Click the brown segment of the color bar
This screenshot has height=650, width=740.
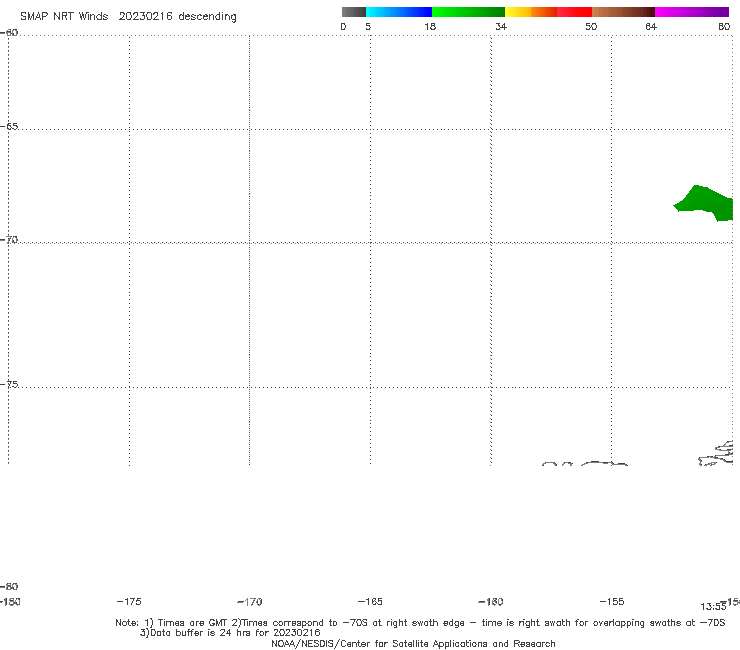point(623,12)
